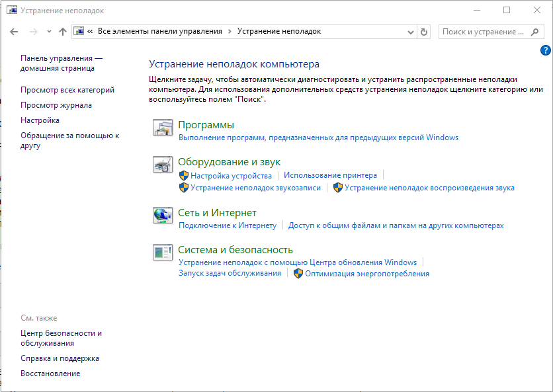This screenshot has height=392, width=553.
Task: Click shield icon beside Устранение неполадок звукозаписи
Action: tap(184, 188)
